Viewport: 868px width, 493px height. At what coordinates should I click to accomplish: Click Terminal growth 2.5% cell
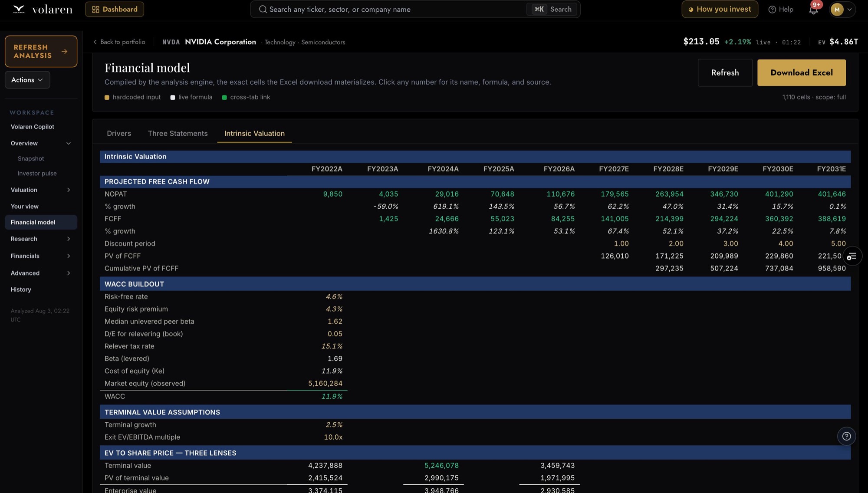pyautogui.click(x=334, y=425)
